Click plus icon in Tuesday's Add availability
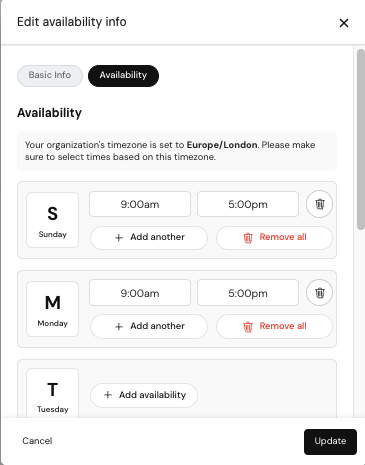 click(x=108, y=395)
